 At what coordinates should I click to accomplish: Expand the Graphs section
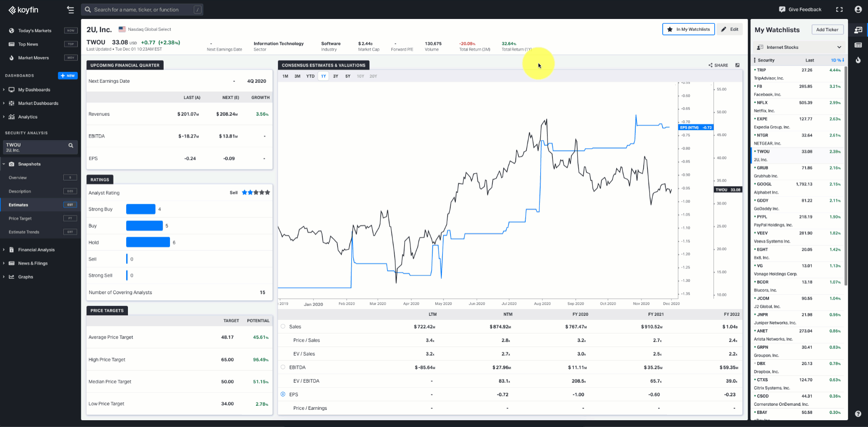click(x=4, y=277)
